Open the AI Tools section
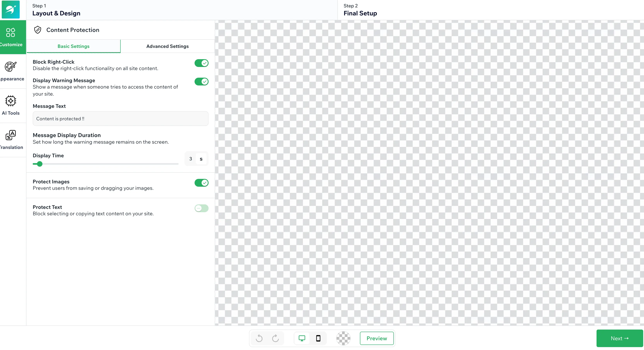Image resolution: width=644 pixels, height=350 pixels. (x=11, y=106)
